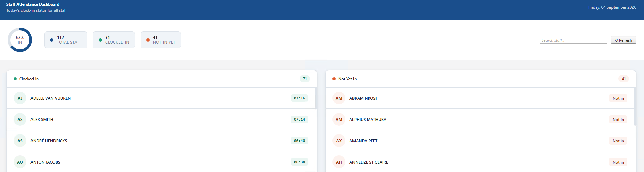Select the 41 Not In Yet card
The height and width of the screenshot is (172, 644).
pos(161,40)
